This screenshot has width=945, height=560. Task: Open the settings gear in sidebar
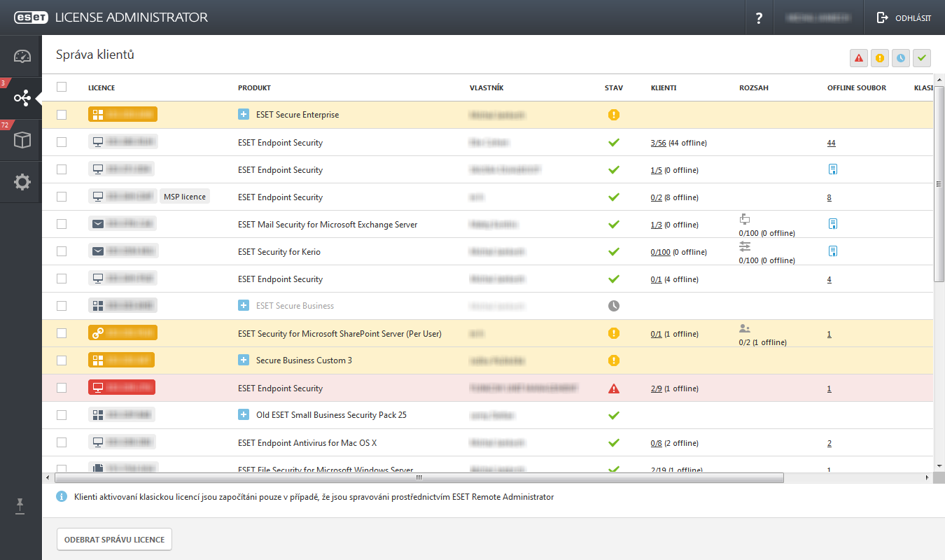point(22,182)
